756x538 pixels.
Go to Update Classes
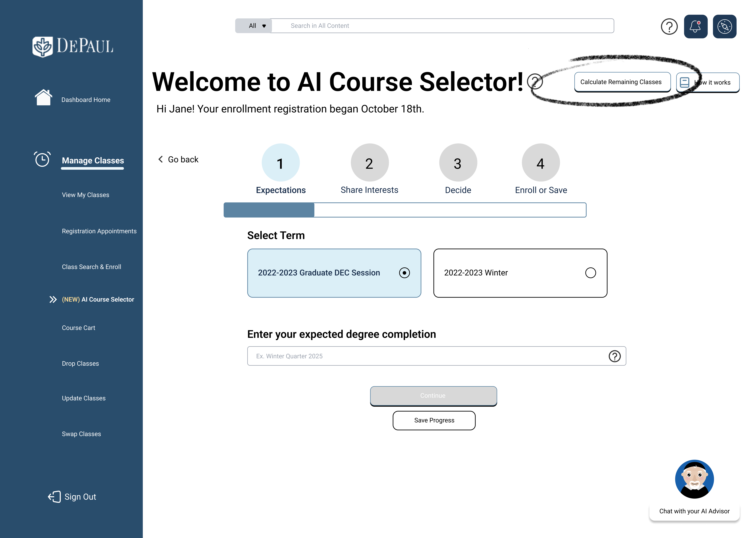84,399
